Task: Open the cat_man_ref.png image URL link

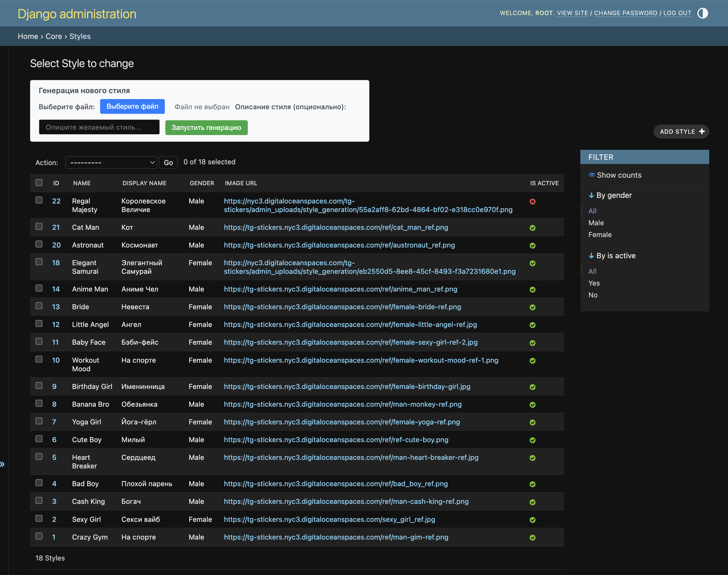Action: click(x=336, y=227)
